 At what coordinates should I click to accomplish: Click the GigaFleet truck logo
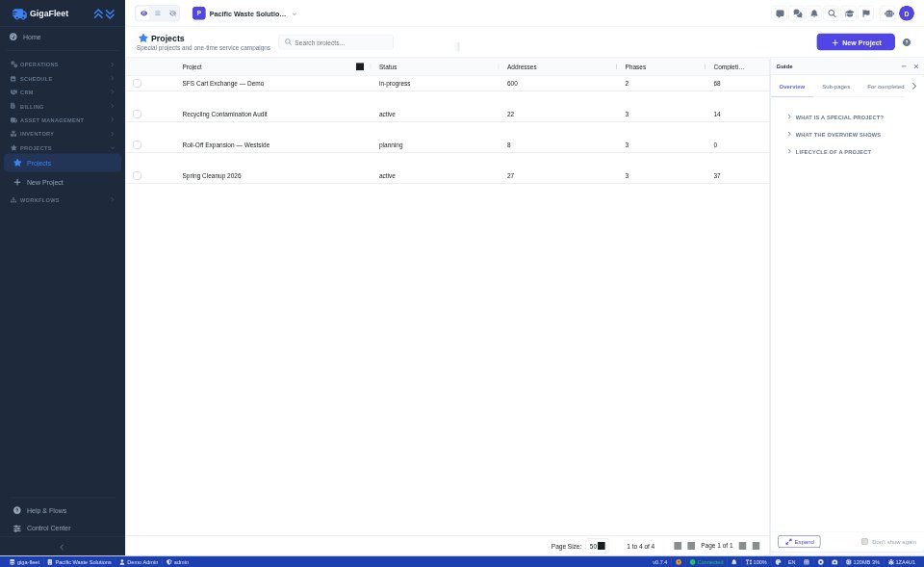[x=19, y=13]
